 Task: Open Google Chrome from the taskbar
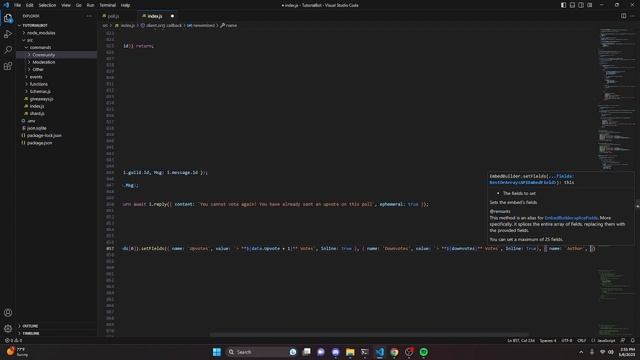[x=394, y=352]
